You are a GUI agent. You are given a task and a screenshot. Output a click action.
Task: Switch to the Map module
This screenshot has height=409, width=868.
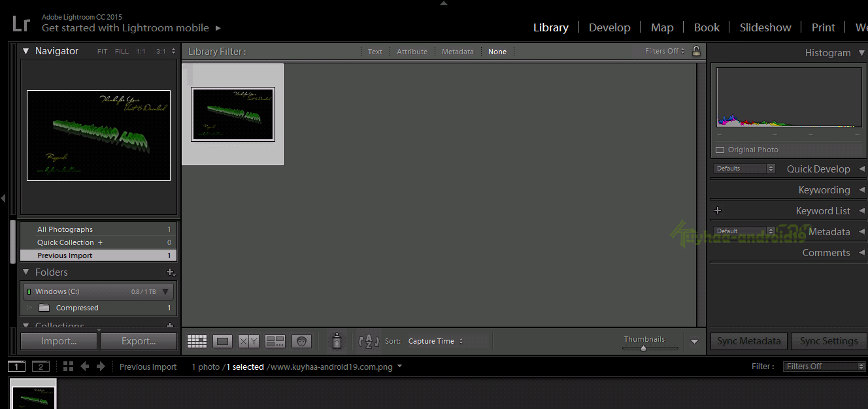click(662, 27)
